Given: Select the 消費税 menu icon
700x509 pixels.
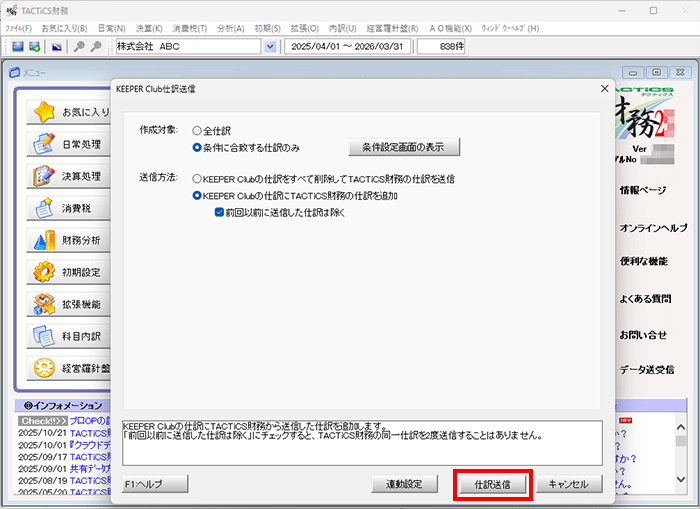Looking at the screenshot, I should click(44, 208).
